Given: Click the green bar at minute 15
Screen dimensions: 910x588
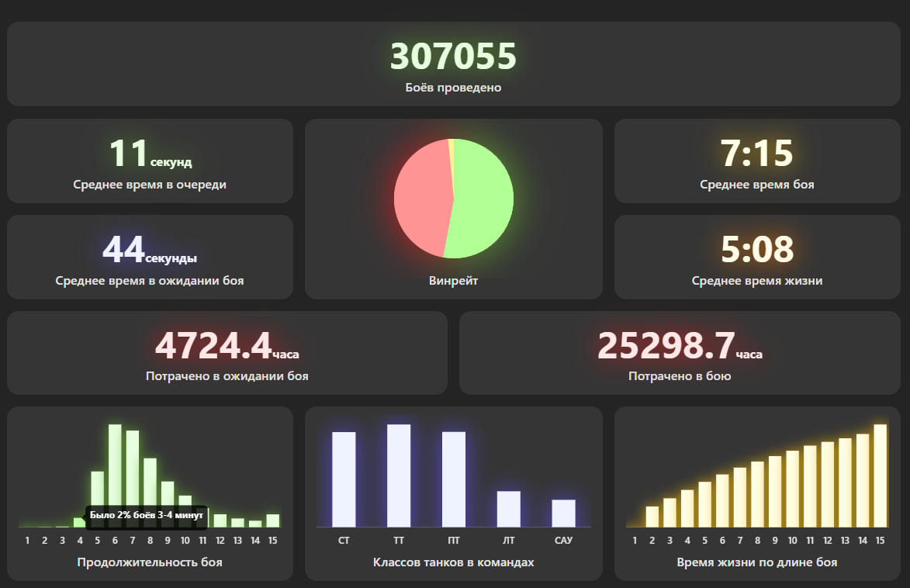Looking at the screenshot, I should click(273, 521).
